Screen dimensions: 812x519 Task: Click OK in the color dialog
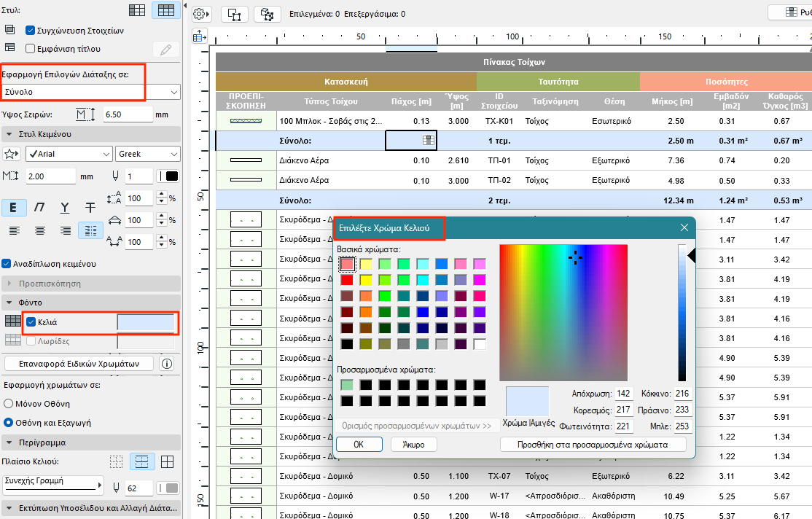[x=358, y=444]
